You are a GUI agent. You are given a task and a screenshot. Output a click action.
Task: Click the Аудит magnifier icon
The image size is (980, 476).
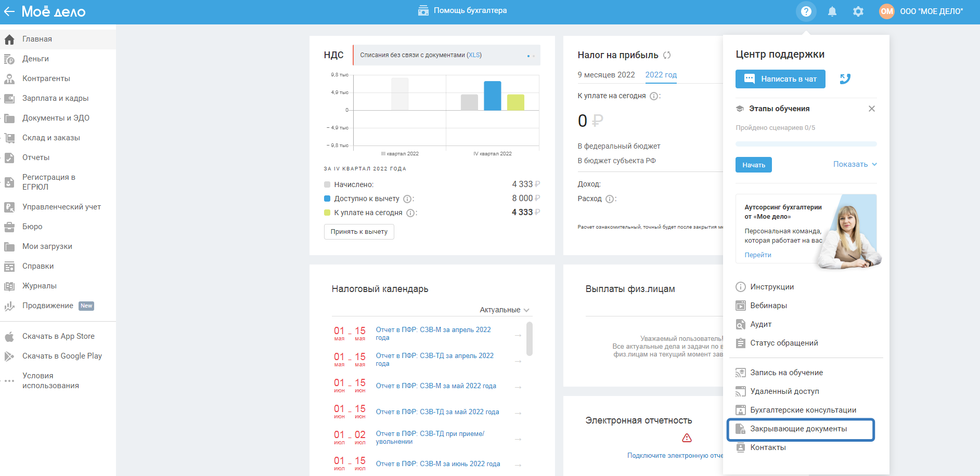(x=741, y=324)
